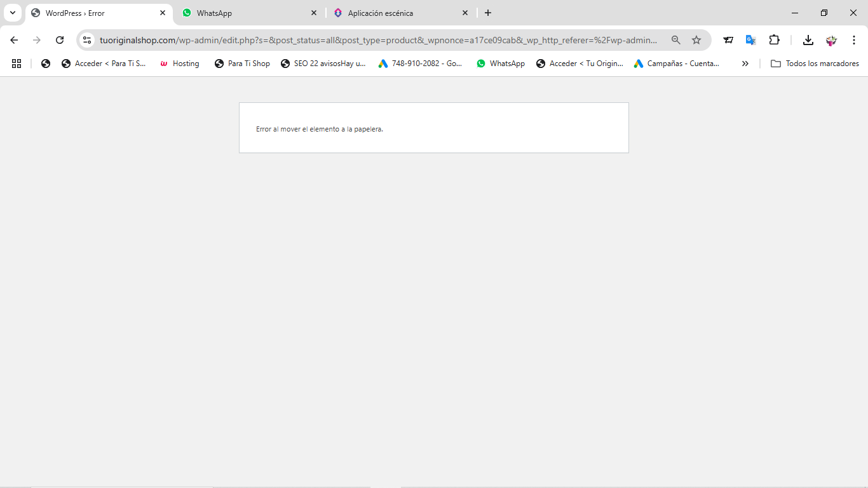Close the Aplicación escénica tab
868x488 pixels.
465,13
